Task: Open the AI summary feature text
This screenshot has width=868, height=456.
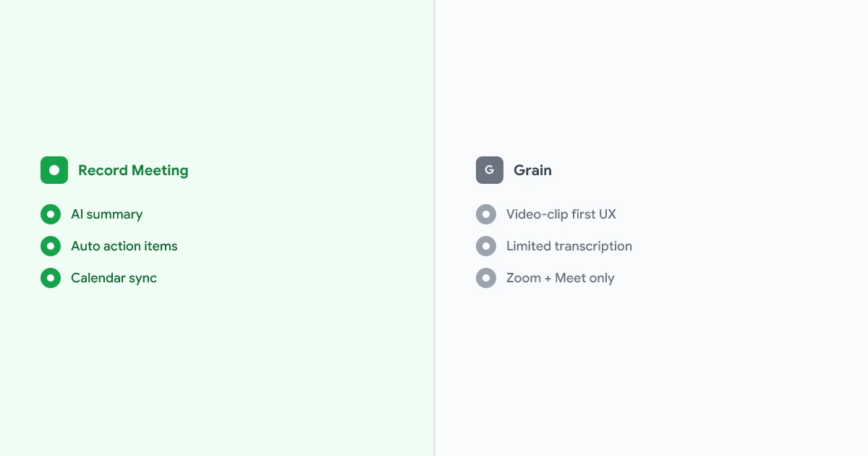Action: click(x=106, y=214)
